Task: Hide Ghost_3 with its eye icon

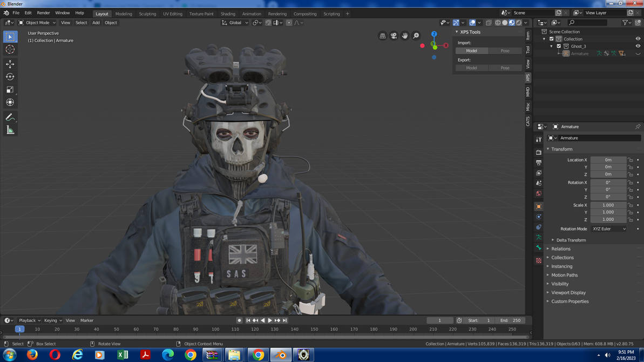Action: coord(638,46)
